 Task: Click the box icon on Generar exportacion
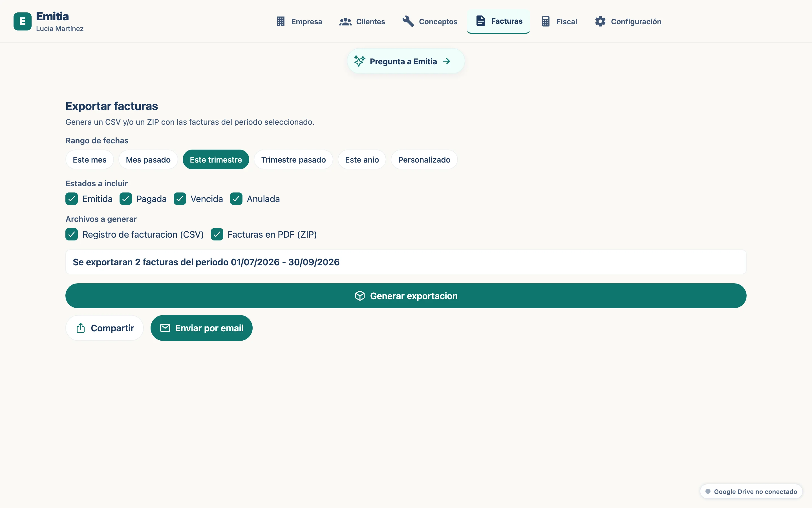(x=360, y=296)
